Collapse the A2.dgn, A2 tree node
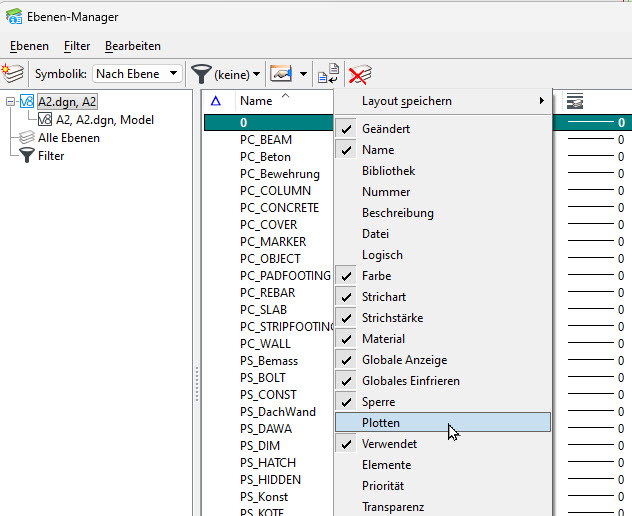 click(10, 101)
